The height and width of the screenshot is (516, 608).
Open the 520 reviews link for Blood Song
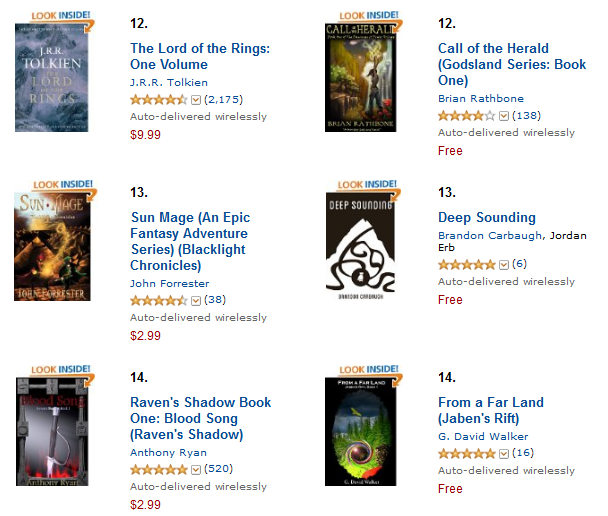point(218,469)
